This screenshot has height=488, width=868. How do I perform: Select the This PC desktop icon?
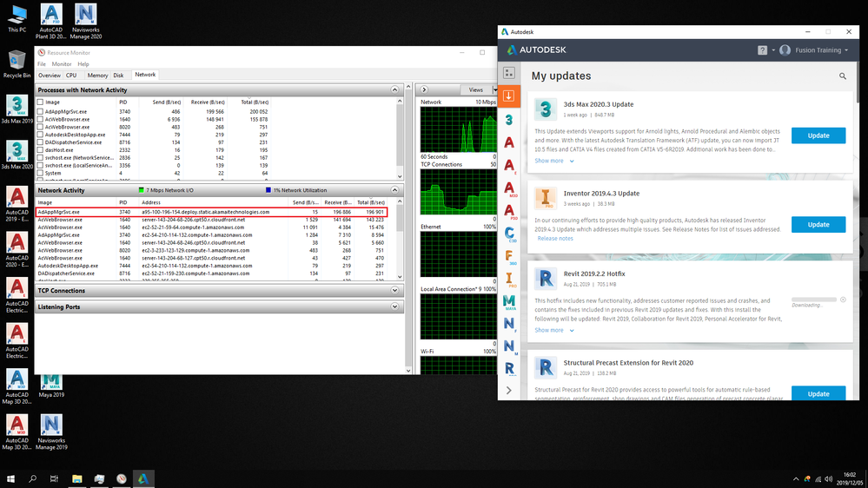coord(17,19)
